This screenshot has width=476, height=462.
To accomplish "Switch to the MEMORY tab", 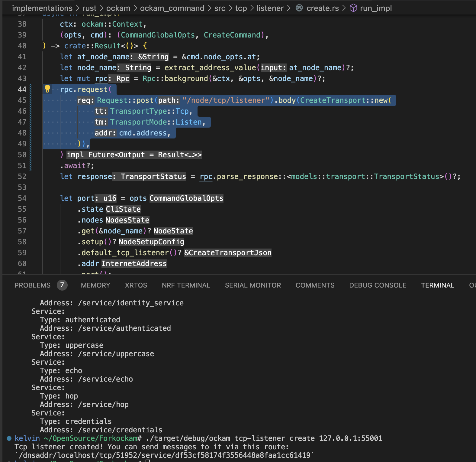I will click(x=95, y=285).
